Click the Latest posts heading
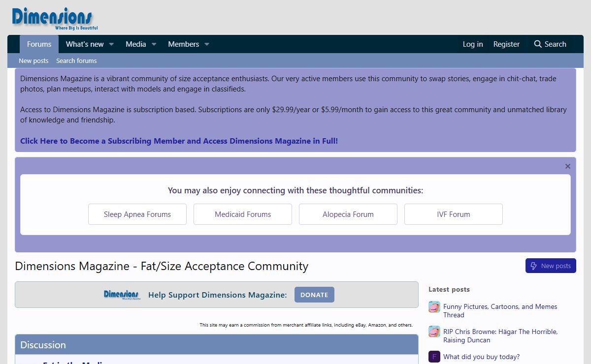591x364 pixels. tap(449, 289)
